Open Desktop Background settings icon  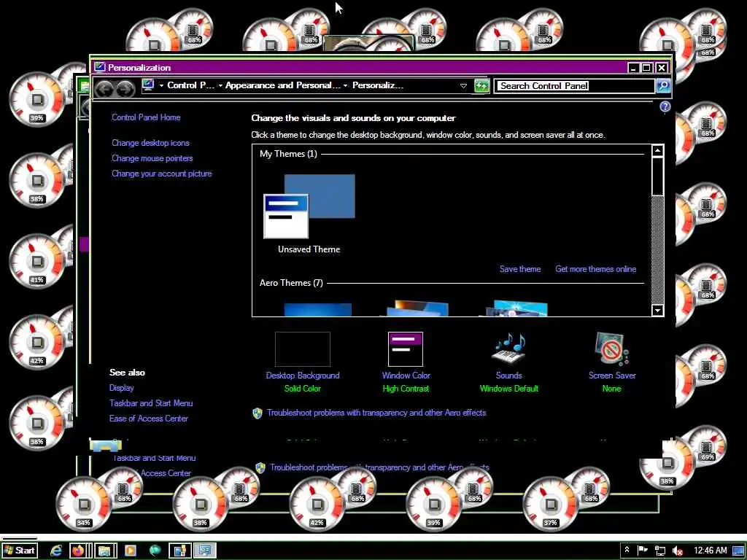click(x=303, y=349)
